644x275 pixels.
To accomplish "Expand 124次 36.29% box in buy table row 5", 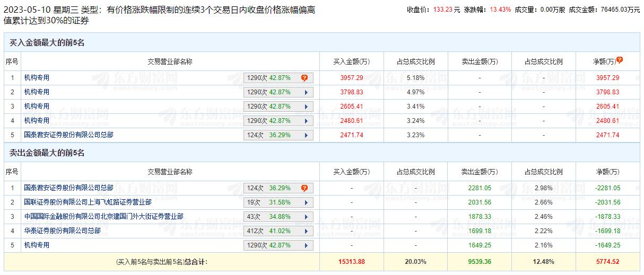I will point(279,135).
